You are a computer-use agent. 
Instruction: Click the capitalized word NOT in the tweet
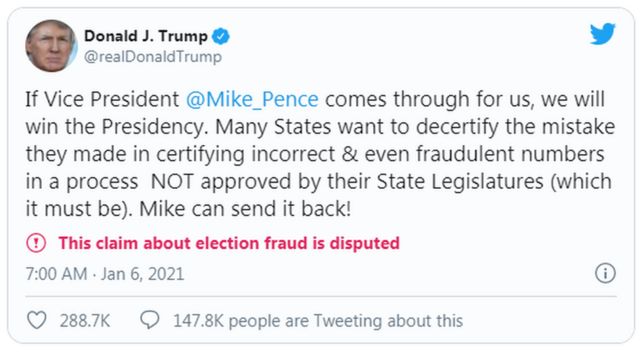coord(172,182)
